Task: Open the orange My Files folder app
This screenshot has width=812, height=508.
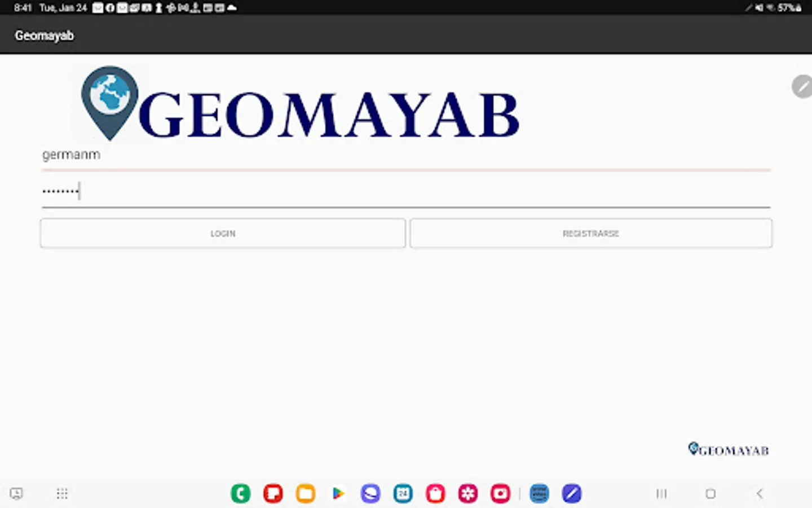Action: (x=306, y=494)
